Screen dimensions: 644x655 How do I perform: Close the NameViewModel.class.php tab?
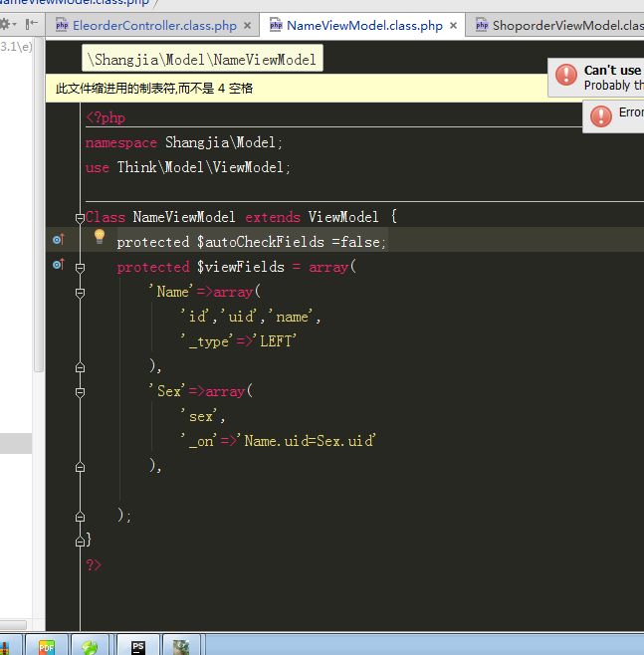(x=454, y=25)
